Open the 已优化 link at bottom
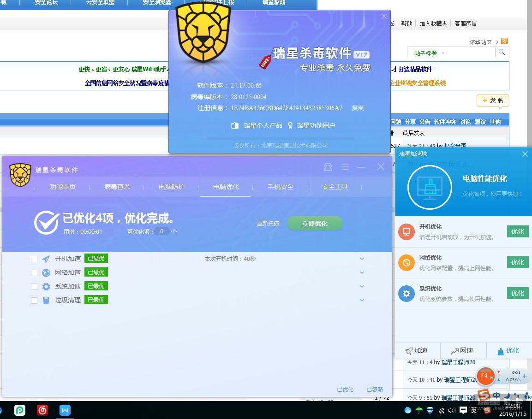This screenshot has width=532, height=419. 345,389
